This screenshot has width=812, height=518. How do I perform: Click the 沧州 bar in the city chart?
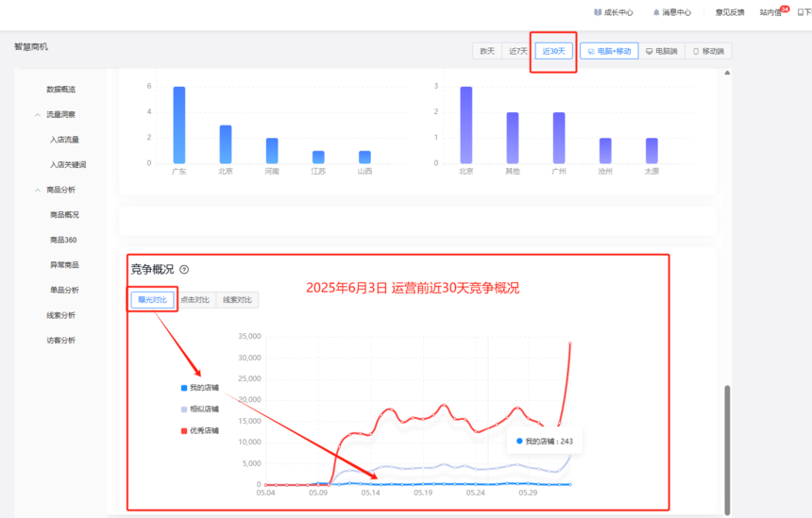(605, 151)
